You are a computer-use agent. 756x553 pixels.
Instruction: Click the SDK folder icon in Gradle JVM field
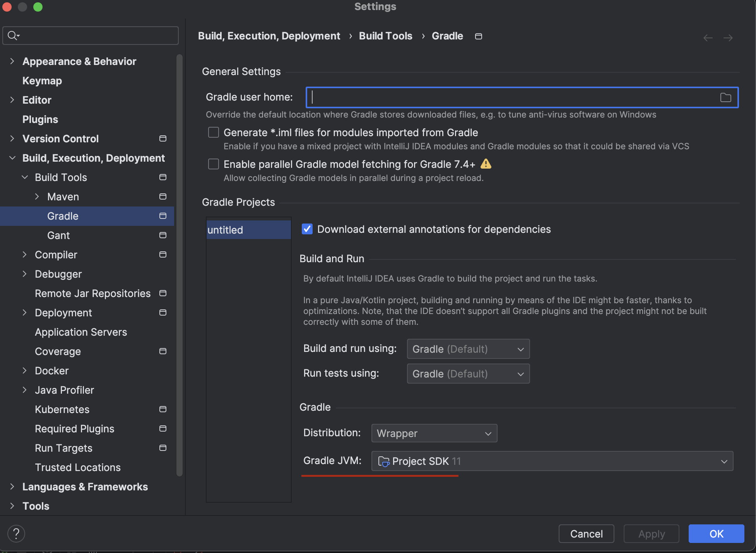[x=383, y=461]
